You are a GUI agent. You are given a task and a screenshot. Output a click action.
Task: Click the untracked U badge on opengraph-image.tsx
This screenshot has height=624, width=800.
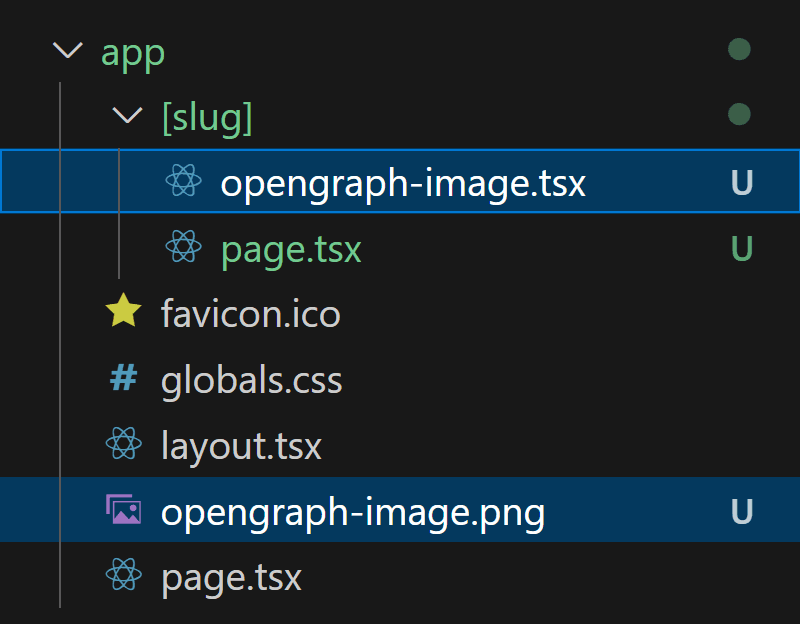coord(741,182)
